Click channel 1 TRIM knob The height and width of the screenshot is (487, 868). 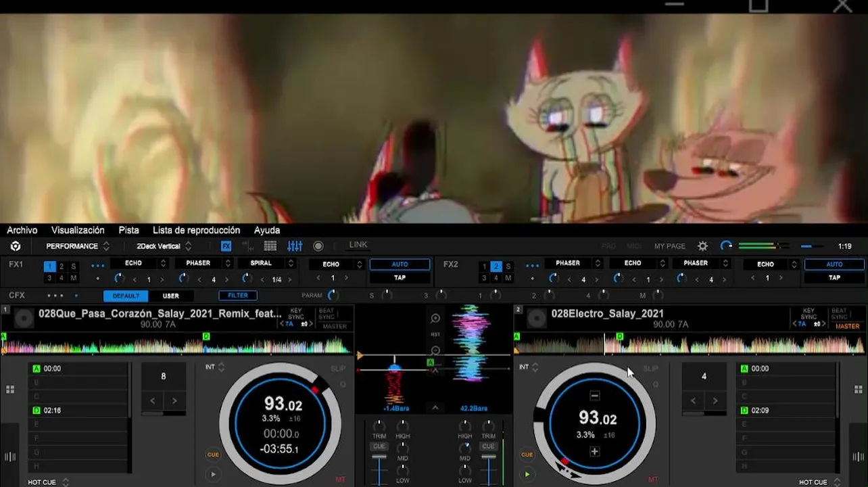(379, 425)
